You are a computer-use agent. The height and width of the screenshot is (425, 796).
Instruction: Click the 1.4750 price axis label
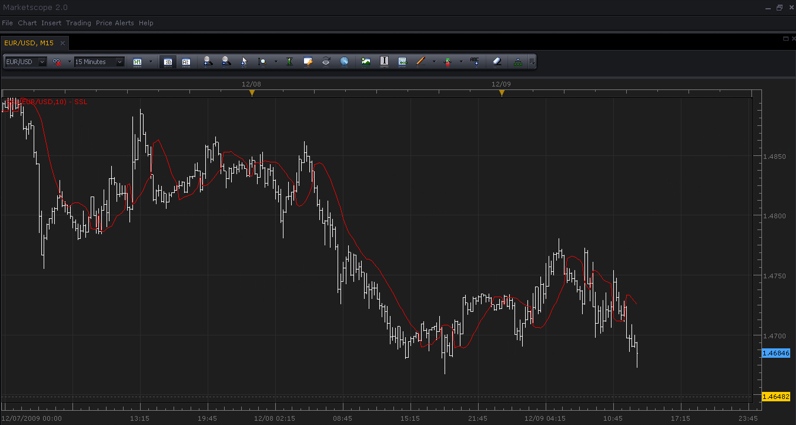point(774,276)
